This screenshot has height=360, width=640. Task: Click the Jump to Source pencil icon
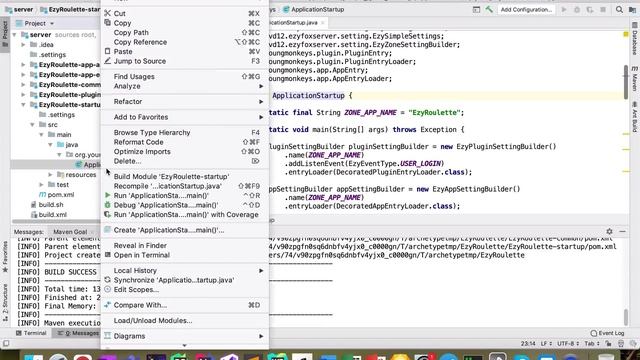(107, 61)
